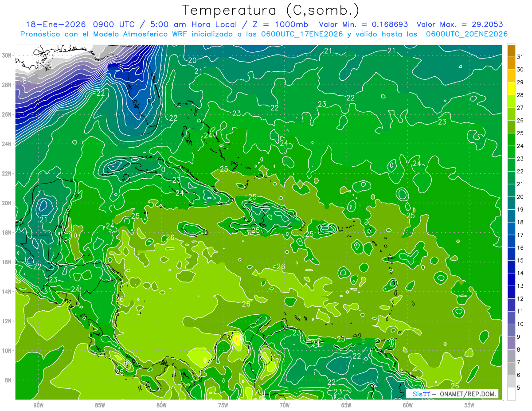Viewport: 532px width, 411px height.
Task: Click the "60W" longitude axis label
Action: [408, 405]
